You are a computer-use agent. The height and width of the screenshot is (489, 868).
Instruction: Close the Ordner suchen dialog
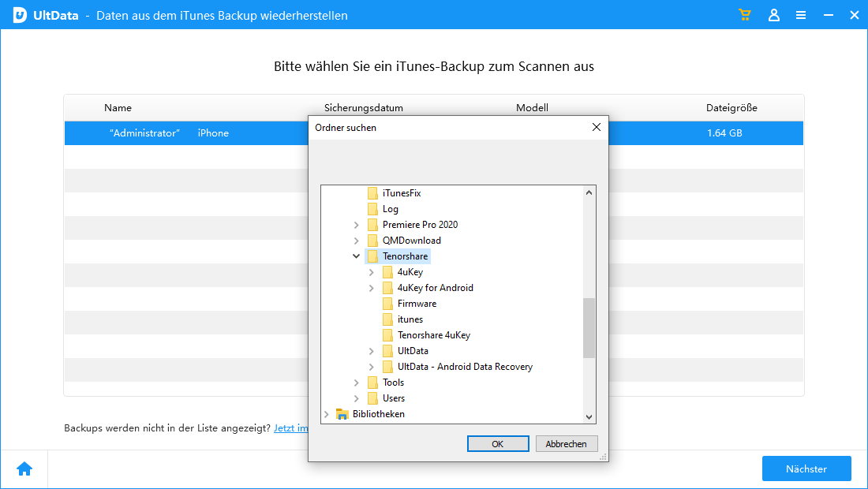click(x=597, y=127)
